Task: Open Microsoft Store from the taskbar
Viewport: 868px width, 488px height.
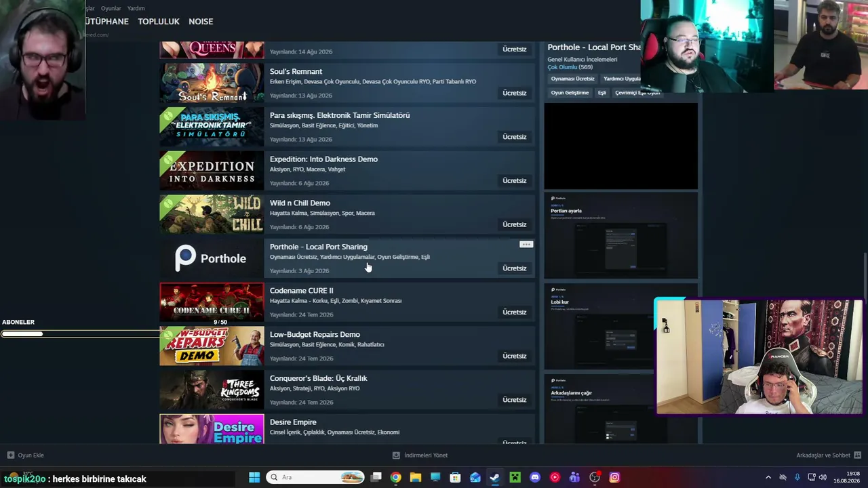Action: 455,477
